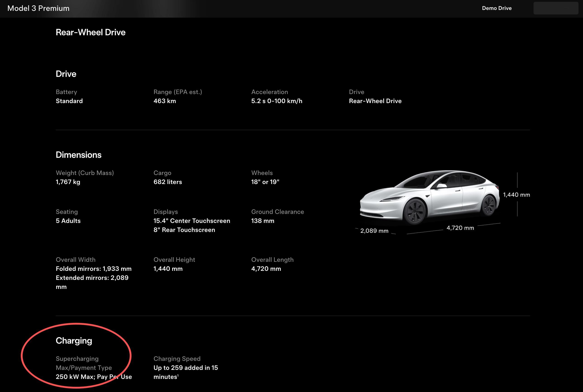The width and height of the screenshot is (583, 392).
Task: Open the Demo Drive link
Action: coord(496,8)
